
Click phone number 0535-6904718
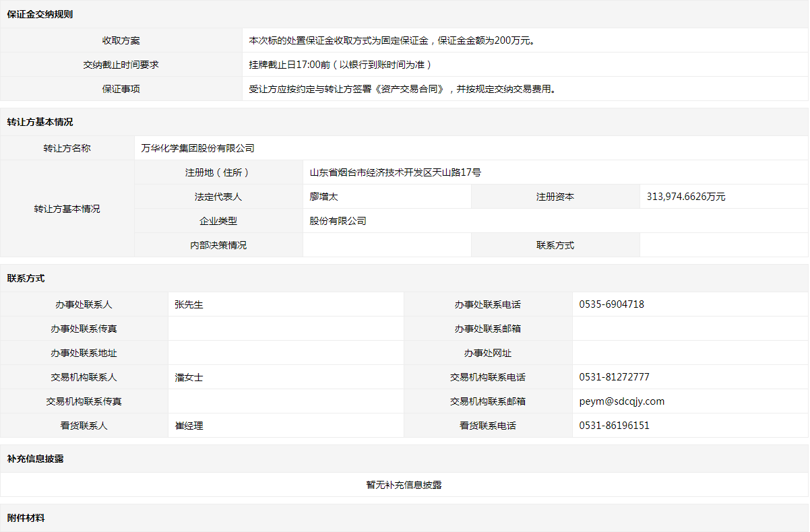point(612,304)
